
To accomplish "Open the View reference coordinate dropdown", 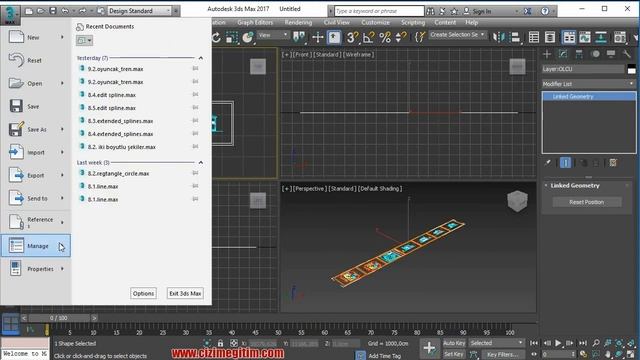I will 273,35.
